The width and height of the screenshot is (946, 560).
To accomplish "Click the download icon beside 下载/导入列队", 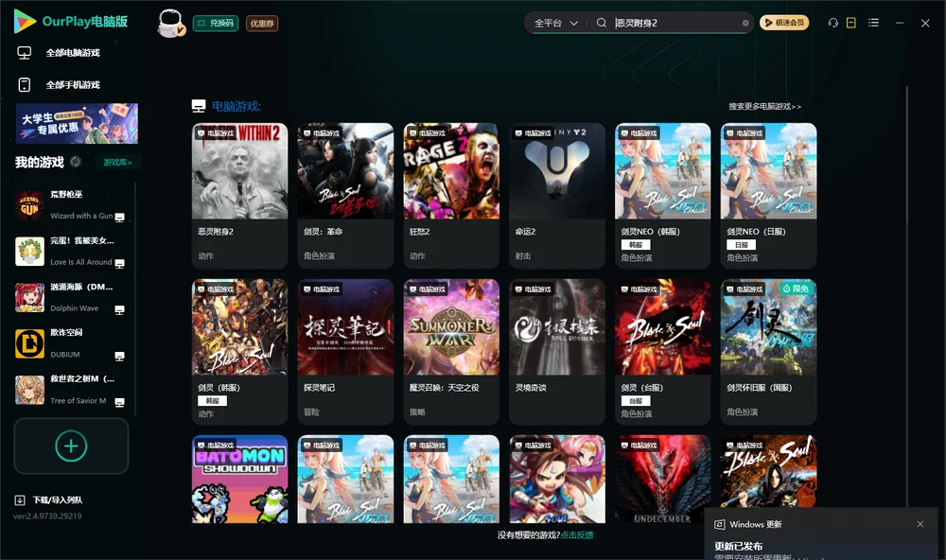I will point(19,500).
